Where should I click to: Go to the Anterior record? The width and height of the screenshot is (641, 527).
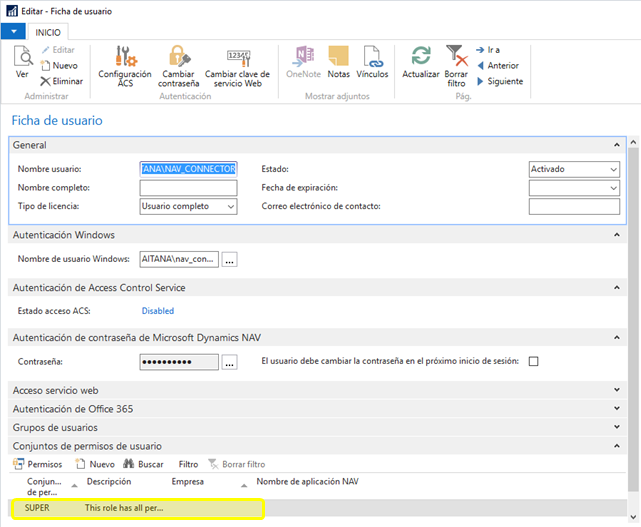pos(498,65)
